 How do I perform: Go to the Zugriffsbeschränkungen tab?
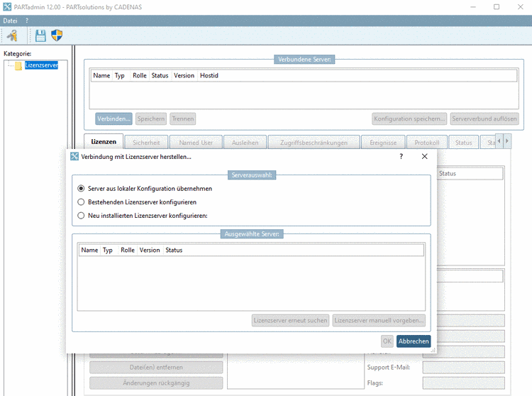tap(314, 143)
